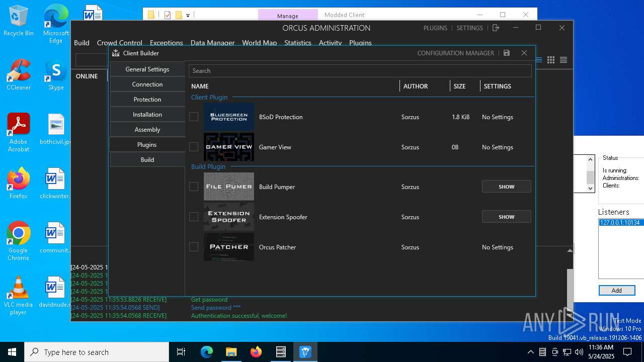
Task: Open the Recycle Bin desktop icon
Action: click(19, 21)
